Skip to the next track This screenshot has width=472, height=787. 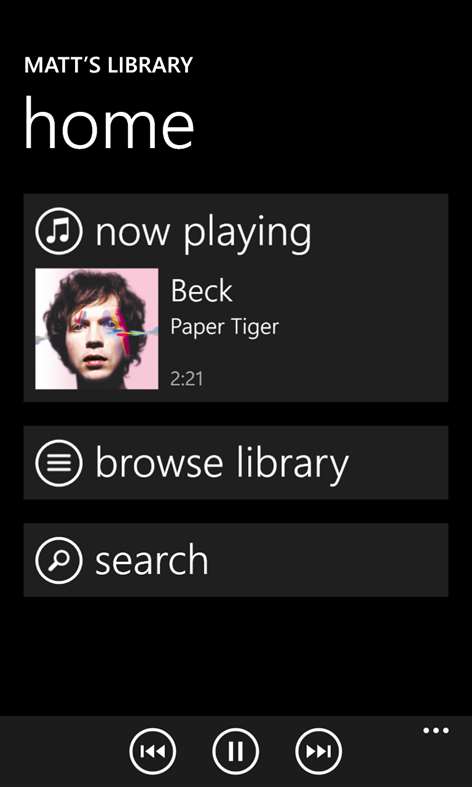[319, 751]
